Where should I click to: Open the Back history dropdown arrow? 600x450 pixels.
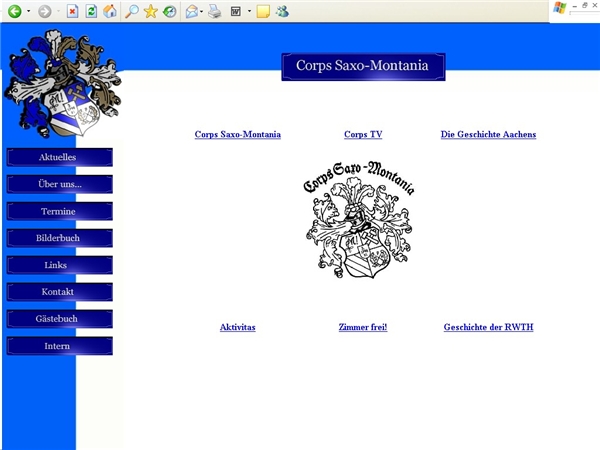29,11
